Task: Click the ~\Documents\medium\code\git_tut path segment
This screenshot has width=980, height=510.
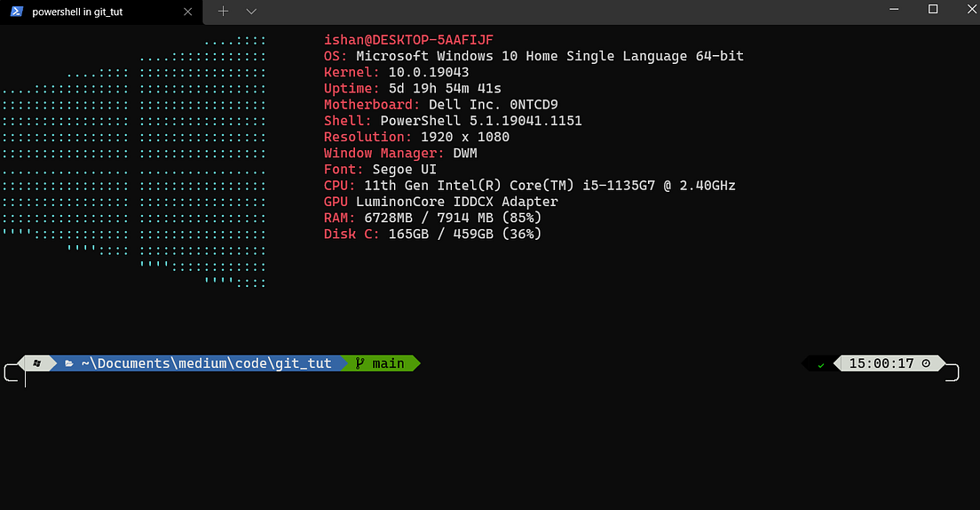Action: 206,363
